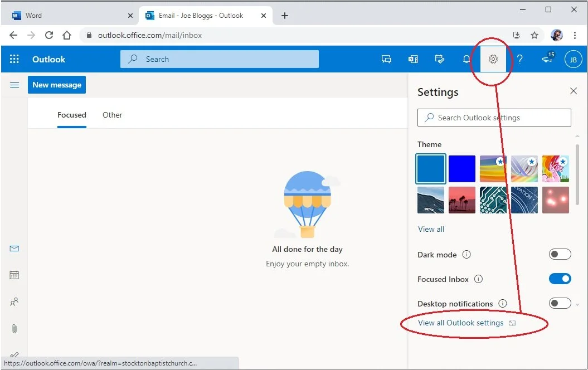This screenshot has width=588, height=370.
Task: Choose the circuit board theme thumbnail
Action: (493, 200)
